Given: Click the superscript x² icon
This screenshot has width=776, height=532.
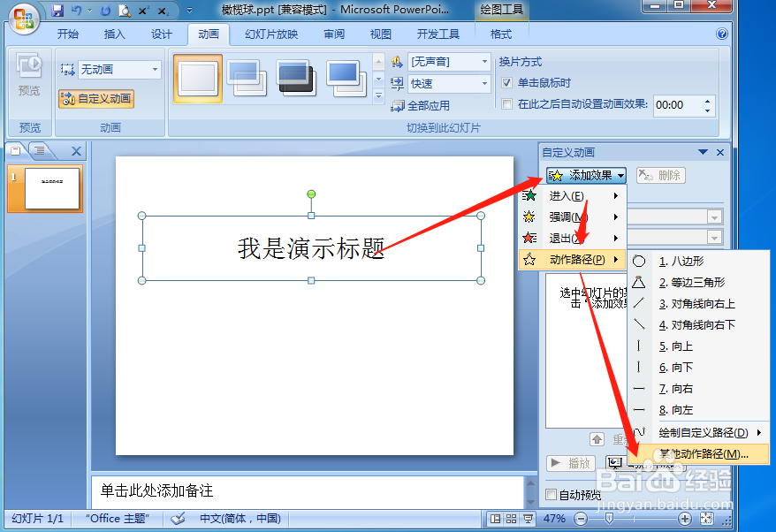Looking at the screenshot, I should click(x=143, y=11).
